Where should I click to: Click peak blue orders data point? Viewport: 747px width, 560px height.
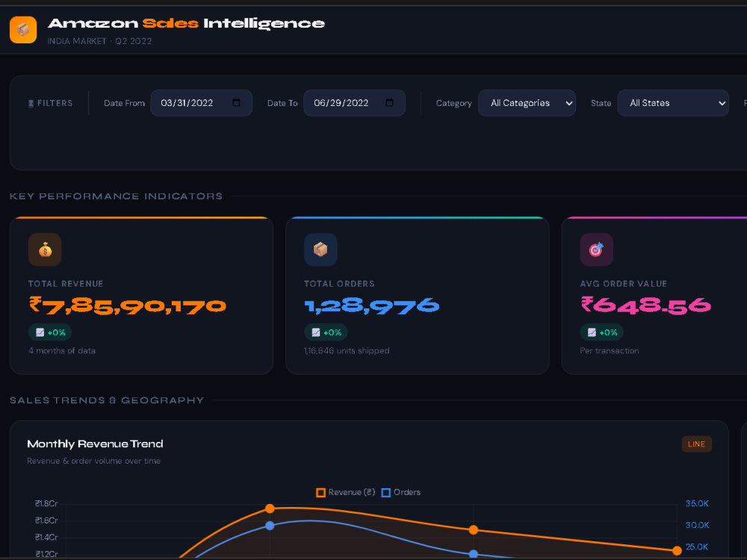click(x=270, y=526)
